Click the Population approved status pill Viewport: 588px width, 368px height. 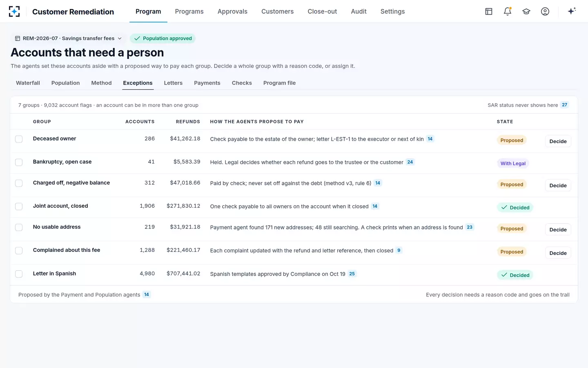[163, 38]
